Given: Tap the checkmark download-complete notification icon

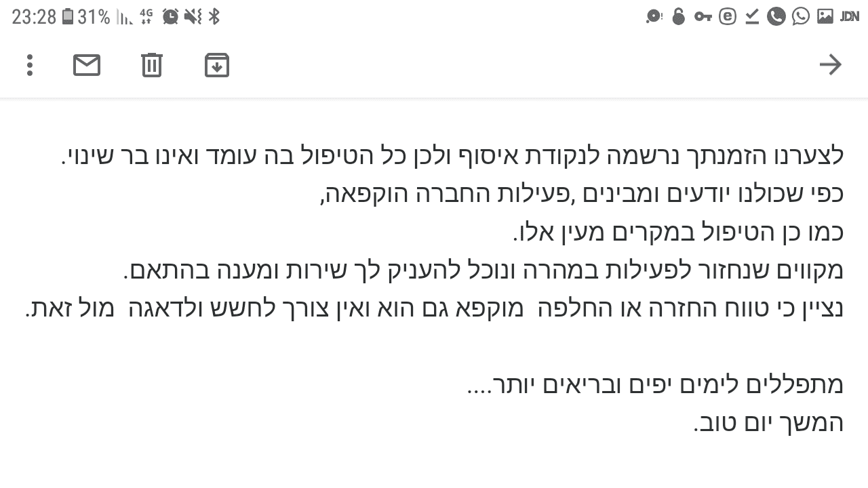Looking at the screenshot, I should 753,16.
